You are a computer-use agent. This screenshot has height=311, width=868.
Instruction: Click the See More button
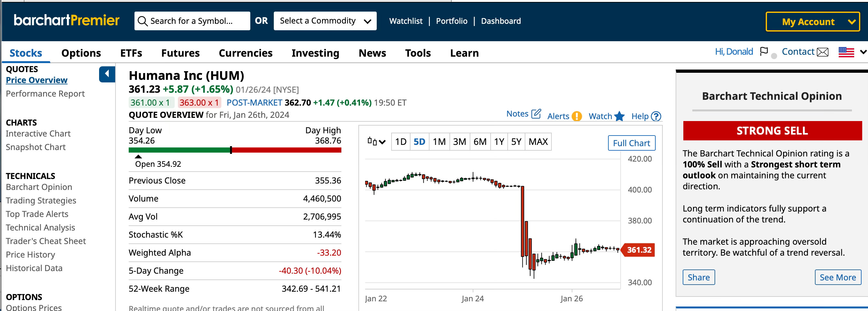pos(838,277)
